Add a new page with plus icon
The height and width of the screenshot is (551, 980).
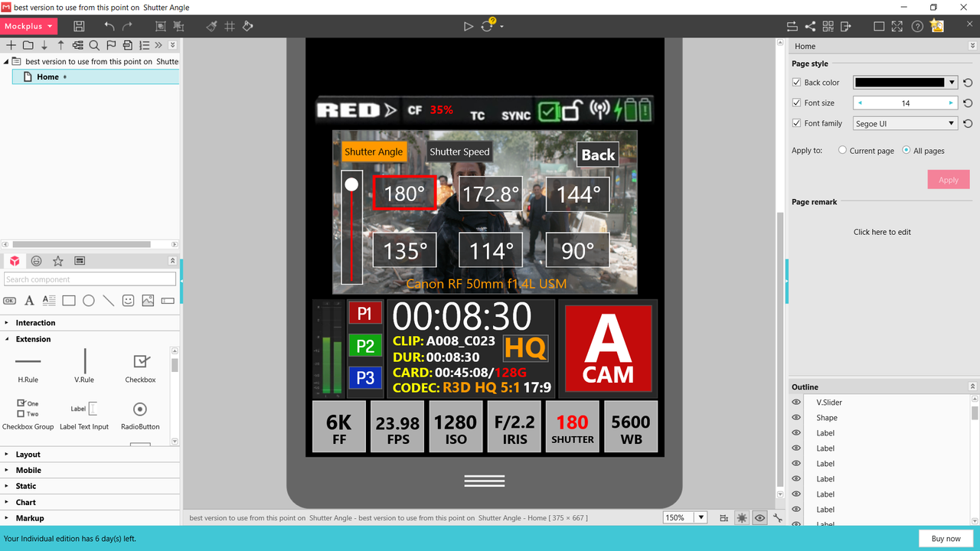pyautogui.click(x=11, y=45)
